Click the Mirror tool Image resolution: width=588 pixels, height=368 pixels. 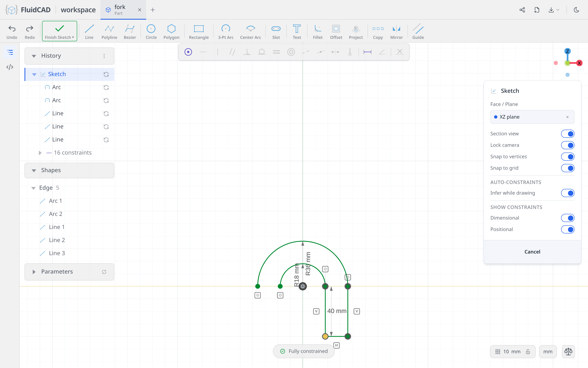pyautogui.click(x=396, y=31)
